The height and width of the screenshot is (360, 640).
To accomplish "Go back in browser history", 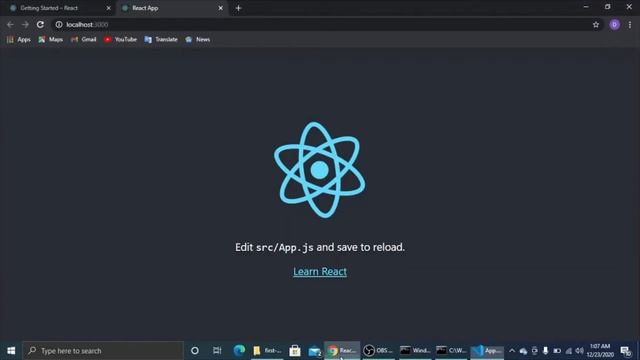I will [10, 24].
